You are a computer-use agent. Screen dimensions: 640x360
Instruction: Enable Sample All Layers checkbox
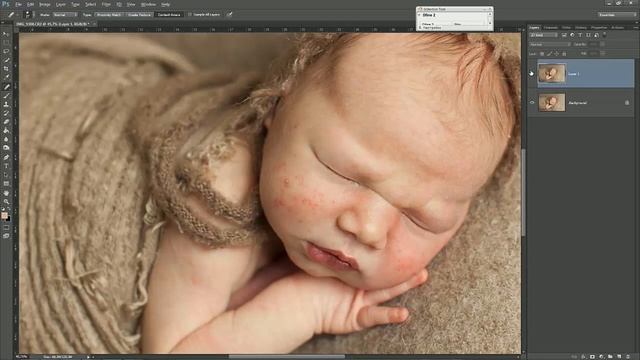coord(190,14)
